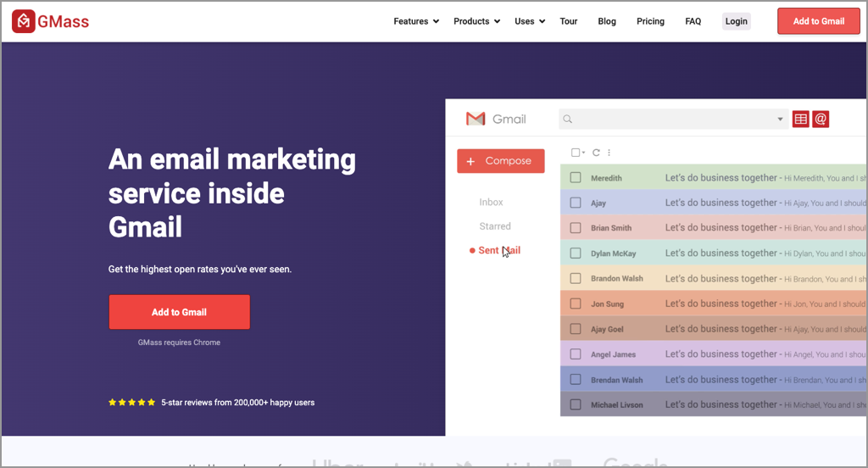Click the yellow five-star rating icons
The height and width of the screenshot is (468, 868).
(131, 402)
